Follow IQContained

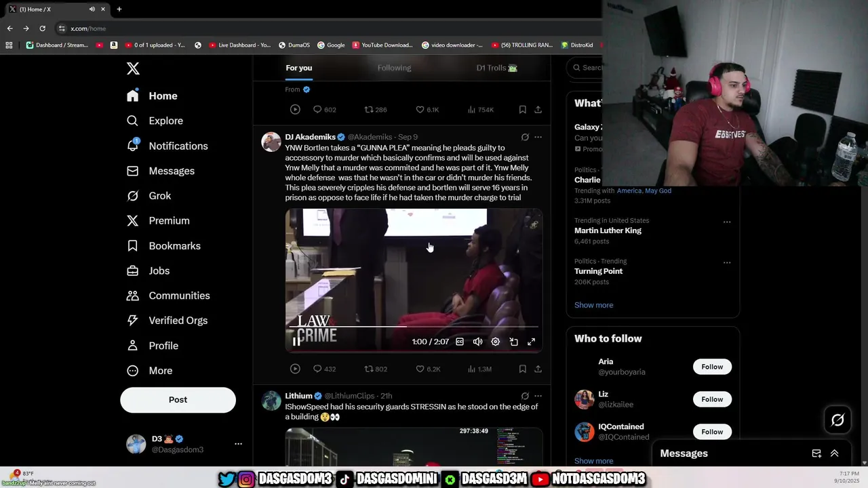(x=712, y=432)
